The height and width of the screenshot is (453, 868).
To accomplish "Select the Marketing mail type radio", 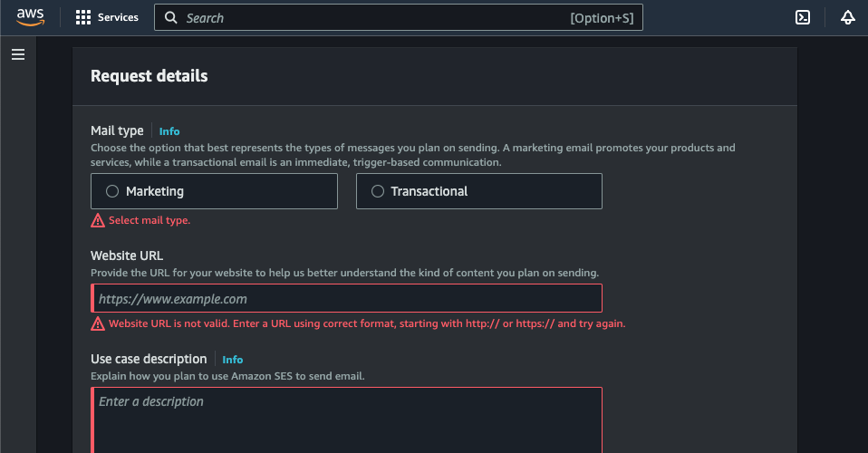I will point(112,191).
